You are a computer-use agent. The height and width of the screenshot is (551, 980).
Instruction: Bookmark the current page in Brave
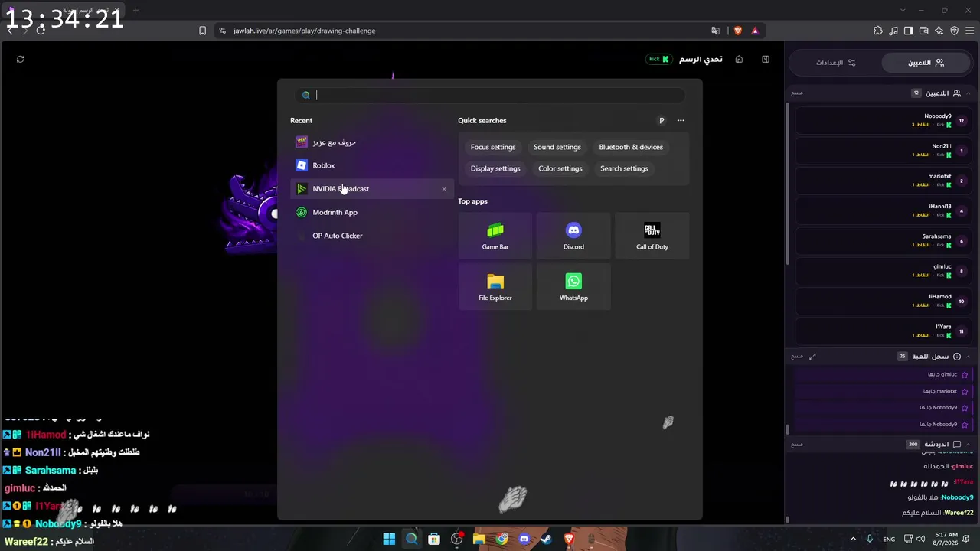point(202,31)
